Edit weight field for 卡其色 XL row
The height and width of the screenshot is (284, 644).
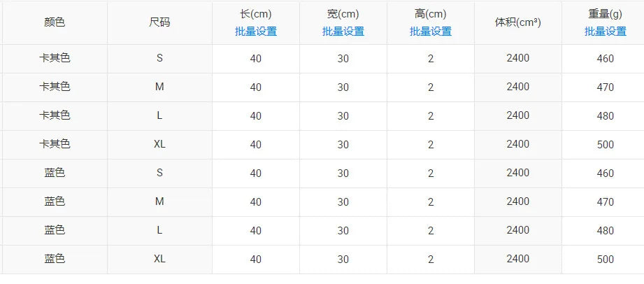click(x=605, y=145)
